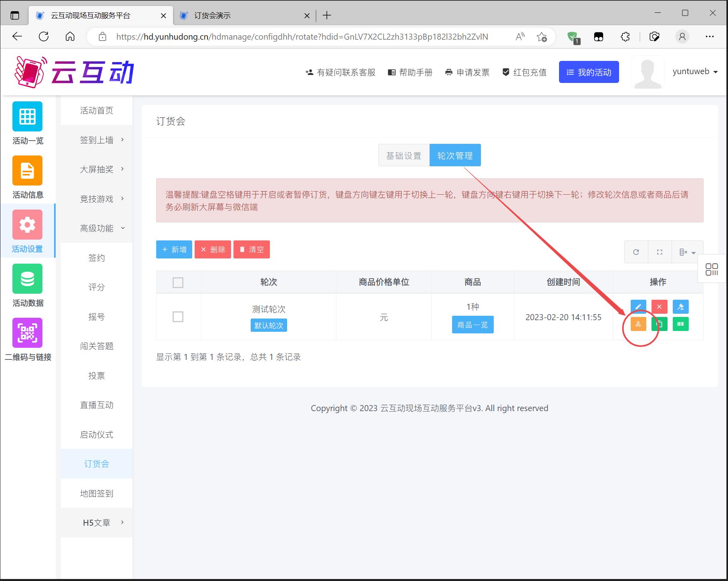Viewport: 728px width, 581px height.
Task: Toggle table fullscreen icon
Action: click(x=660, y=252)
